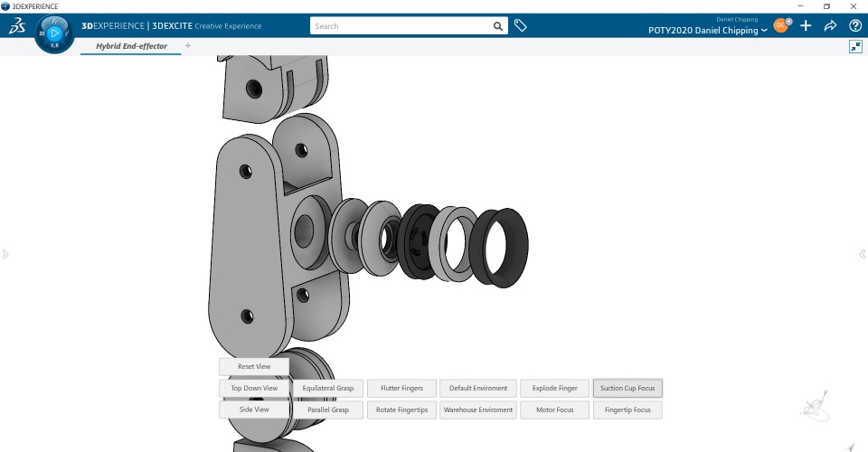Click the Suction Cup Focus button
The width and height of the screenshot is (868, 452).
point(627,388)
